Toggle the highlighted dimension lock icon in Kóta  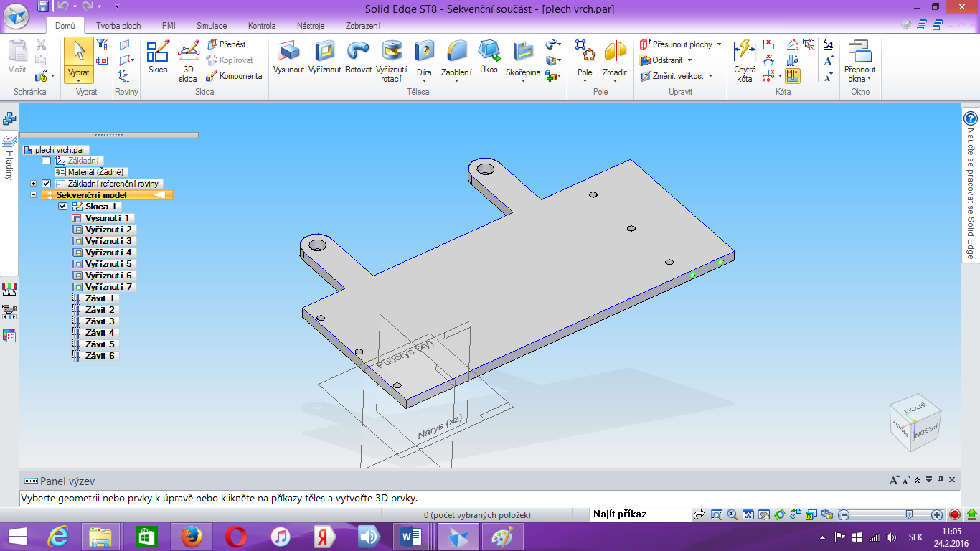click(793, 75)
